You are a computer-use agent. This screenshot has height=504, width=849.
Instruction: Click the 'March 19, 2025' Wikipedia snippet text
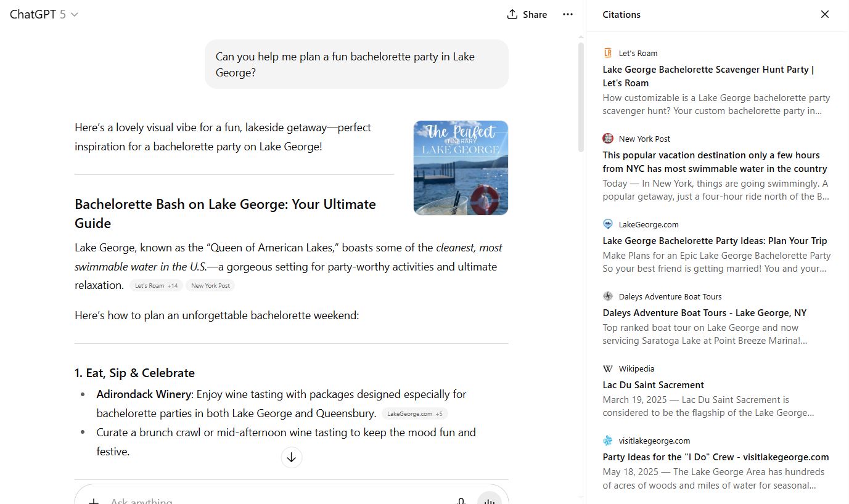pyautogui.click(x=708, y=406)
